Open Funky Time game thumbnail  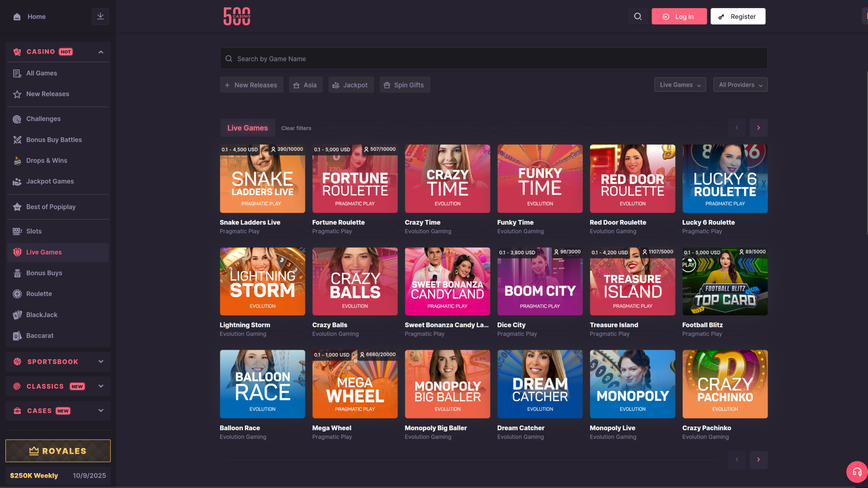540,178
